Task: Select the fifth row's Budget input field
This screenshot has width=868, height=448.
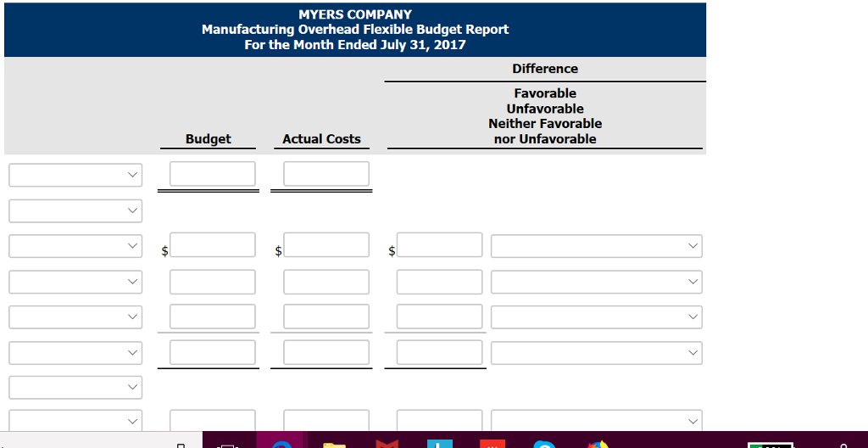Action: (x=213, y=316)
